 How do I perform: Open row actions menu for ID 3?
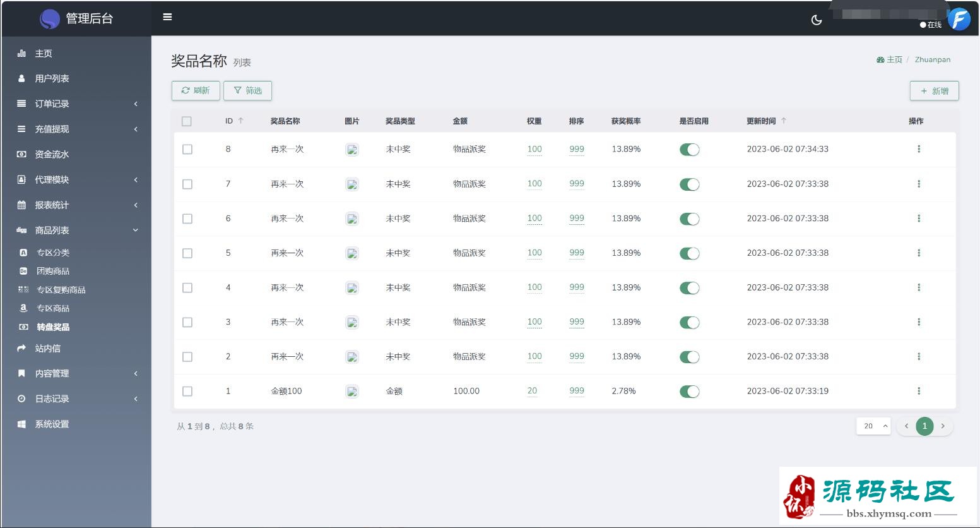point(919,322)
